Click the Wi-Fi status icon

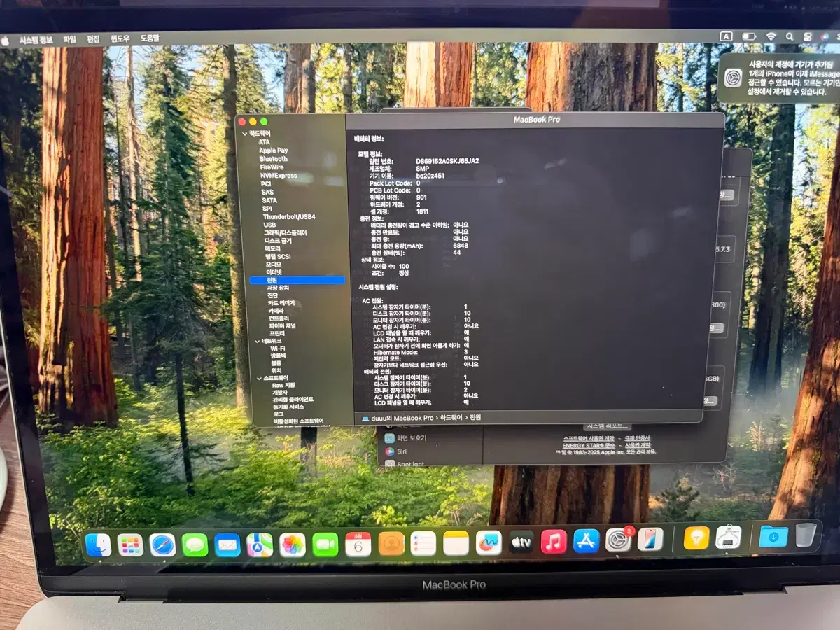tap(771, 36)
